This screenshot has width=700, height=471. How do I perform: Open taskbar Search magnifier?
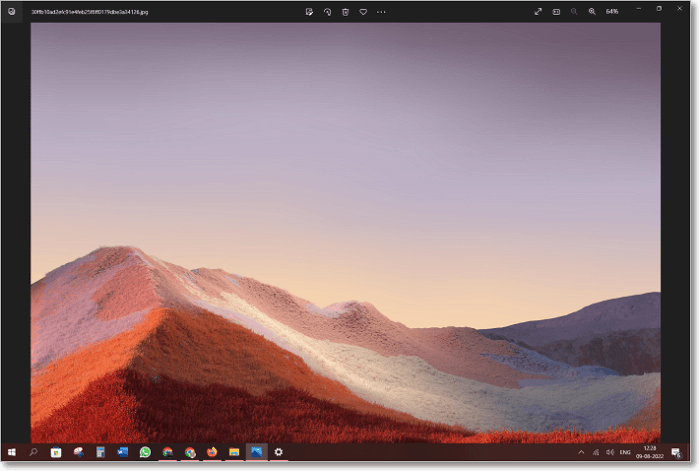coord(33,452)
